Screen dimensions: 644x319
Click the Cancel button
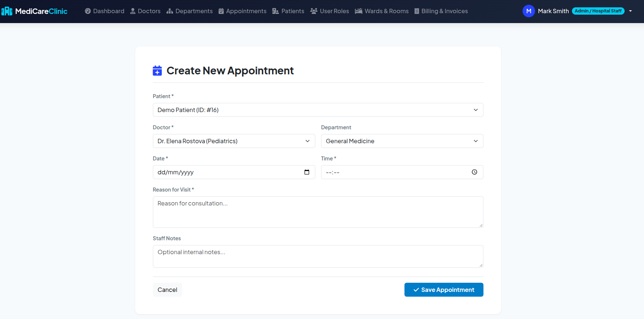pyautogui.click(x=167, y=290)
